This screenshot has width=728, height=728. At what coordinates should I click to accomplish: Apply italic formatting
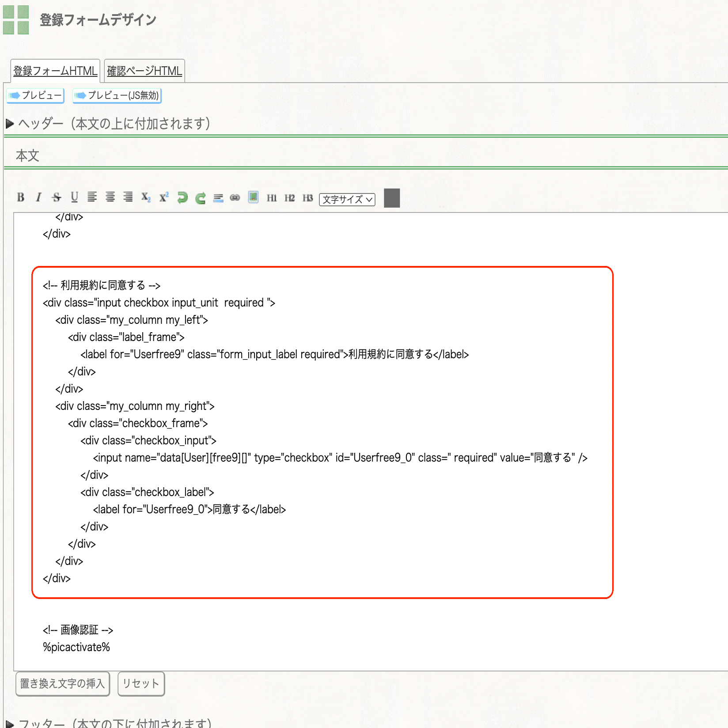point(38,197)
